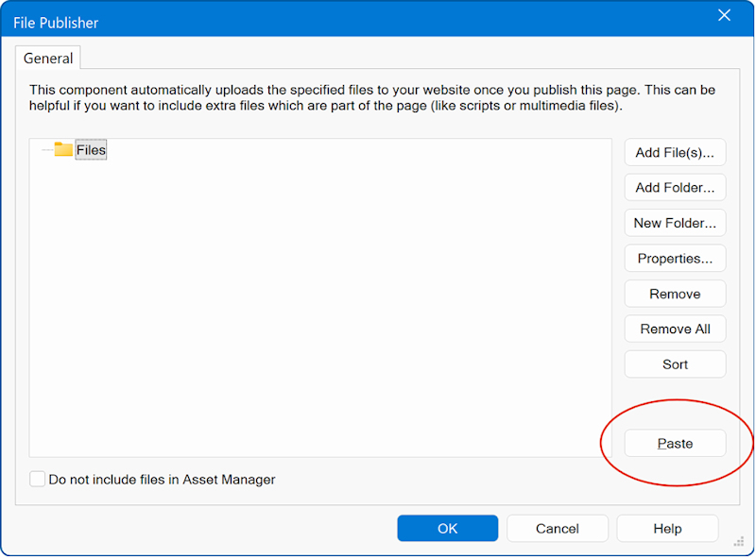Image resolution: width=756 pixels, height=558 pixels.
Task: Open the Add Folder... dialog
Action: (675, 187)
